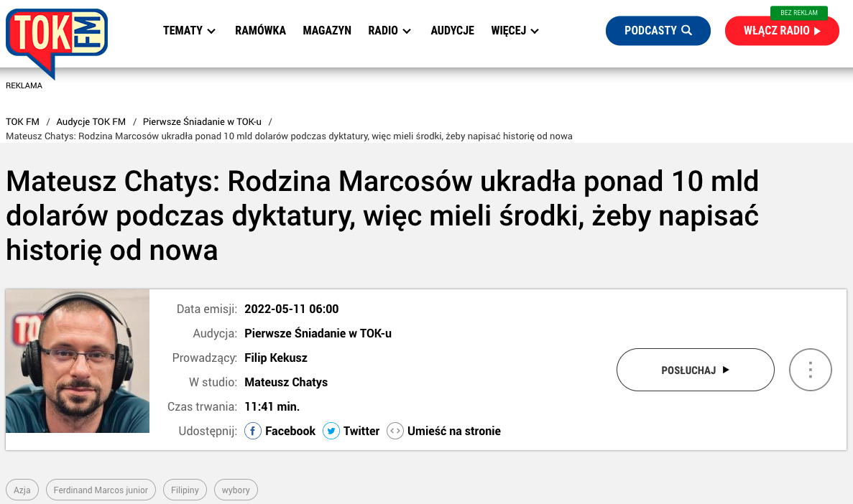Share via the Twitter bird icon
The height and width of the screenshot is (504, 853).
pyautogui.click(x=331, y=431)
